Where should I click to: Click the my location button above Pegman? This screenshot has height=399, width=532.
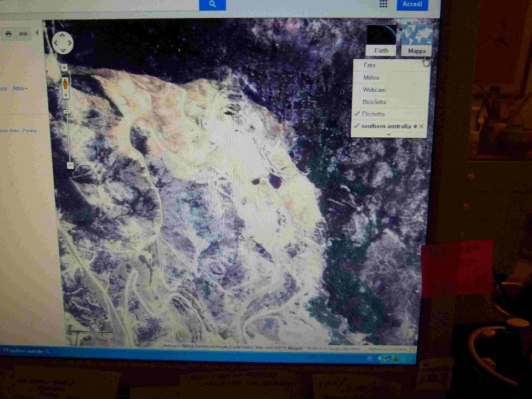(x=64, y=68)
